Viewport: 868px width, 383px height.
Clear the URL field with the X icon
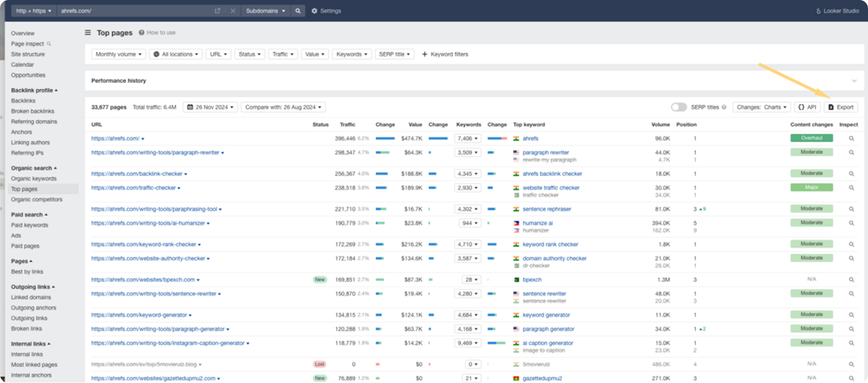point(233,11)
